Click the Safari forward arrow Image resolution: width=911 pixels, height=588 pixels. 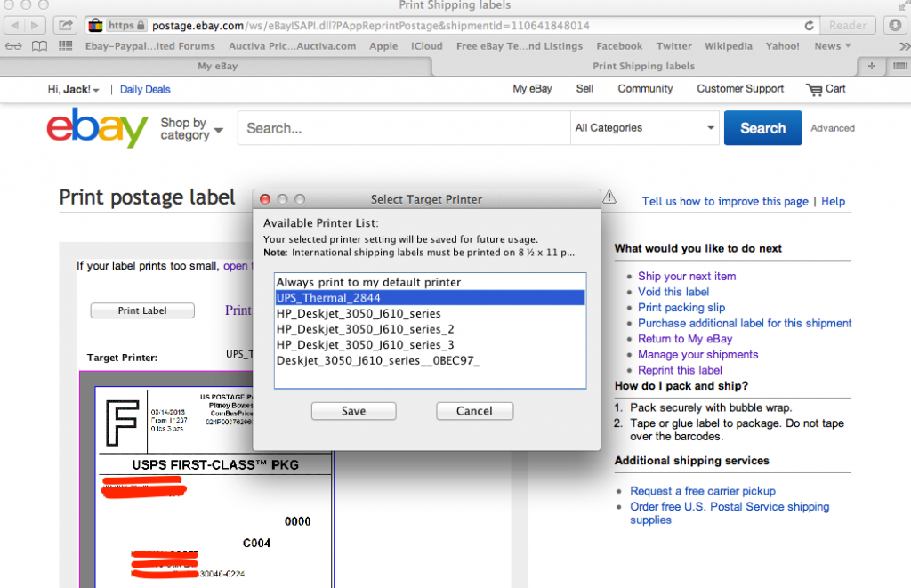click(35, 26)
